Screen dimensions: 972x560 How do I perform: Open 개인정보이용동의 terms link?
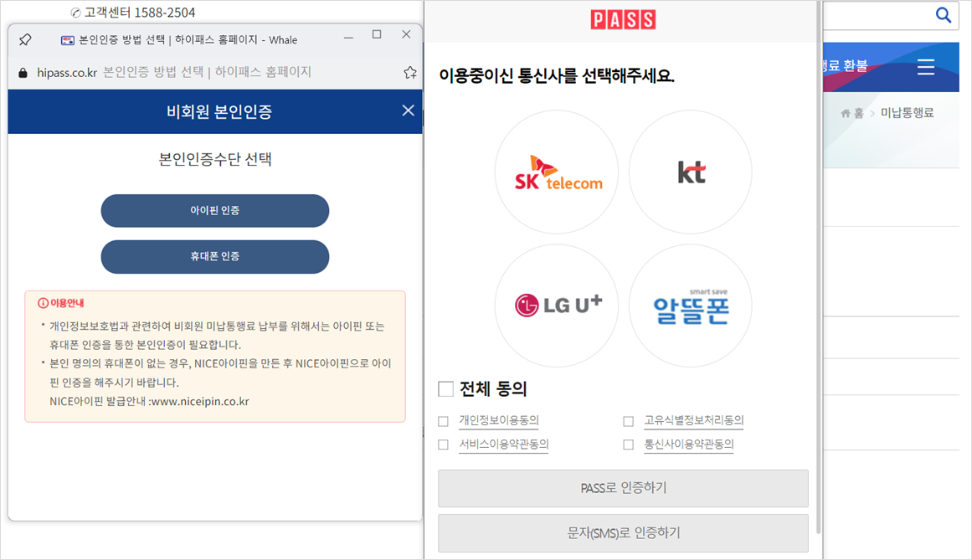click(x=499, y=420)
